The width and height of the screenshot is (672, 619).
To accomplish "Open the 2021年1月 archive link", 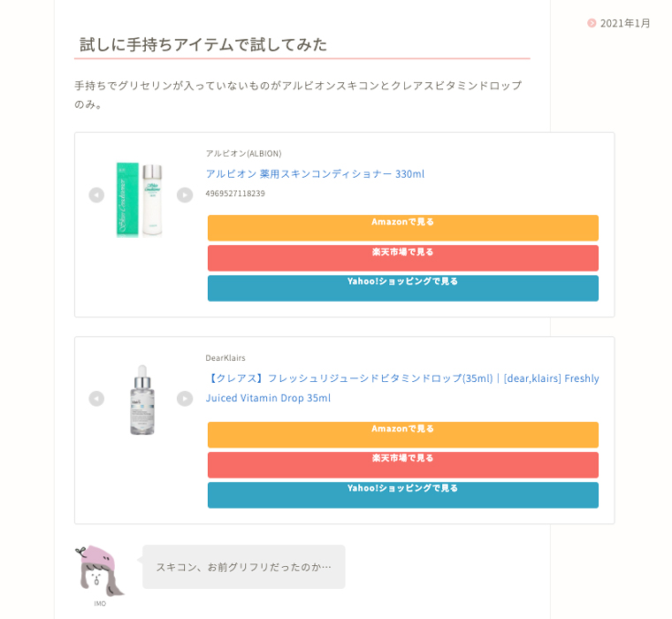I will tap(625, 23).
